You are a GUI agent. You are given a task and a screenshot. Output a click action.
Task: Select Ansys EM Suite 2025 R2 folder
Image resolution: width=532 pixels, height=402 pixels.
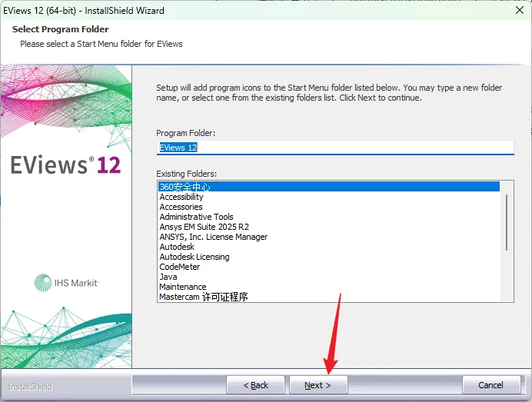pyautogui.click(x=329, y=227)
